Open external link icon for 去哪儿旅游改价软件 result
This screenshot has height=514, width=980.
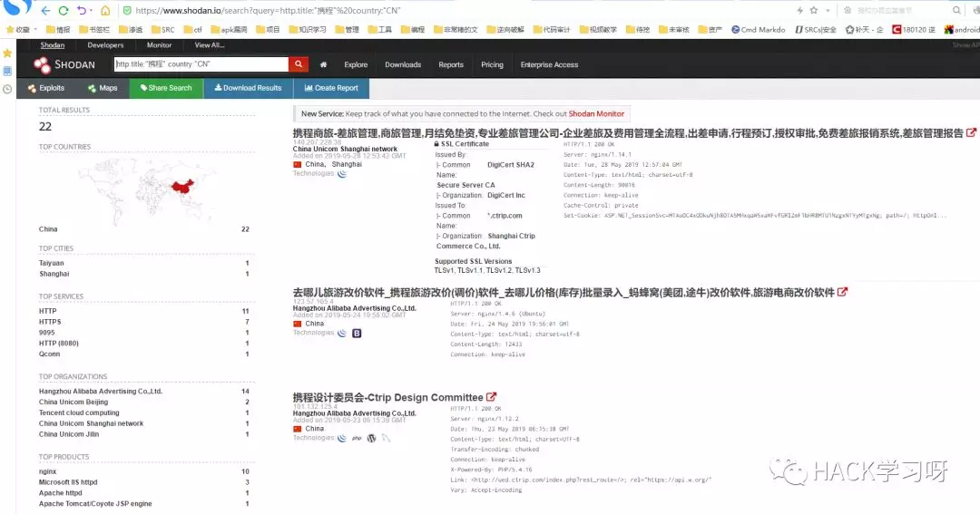(842, 292)
